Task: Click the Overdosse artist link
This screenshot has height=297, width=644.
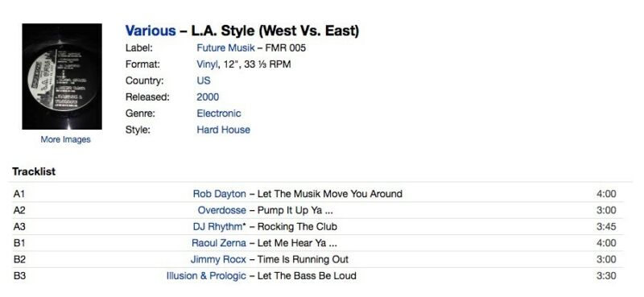Action: pyautogui.click(x=222, y=210)
